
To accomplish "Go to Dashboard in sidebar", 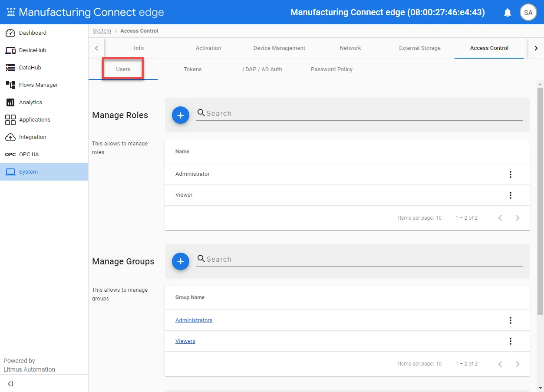I will coord(44,33).
